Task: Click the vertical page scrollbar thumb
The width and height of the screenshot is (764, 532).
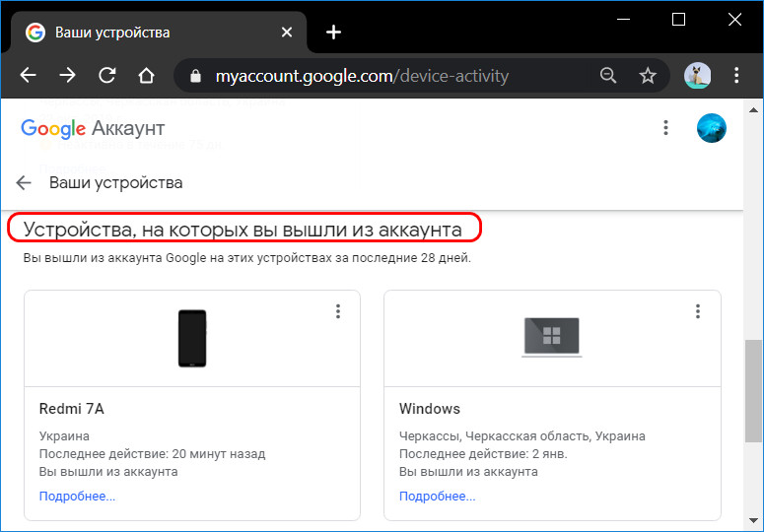Action: click(753, 389)
